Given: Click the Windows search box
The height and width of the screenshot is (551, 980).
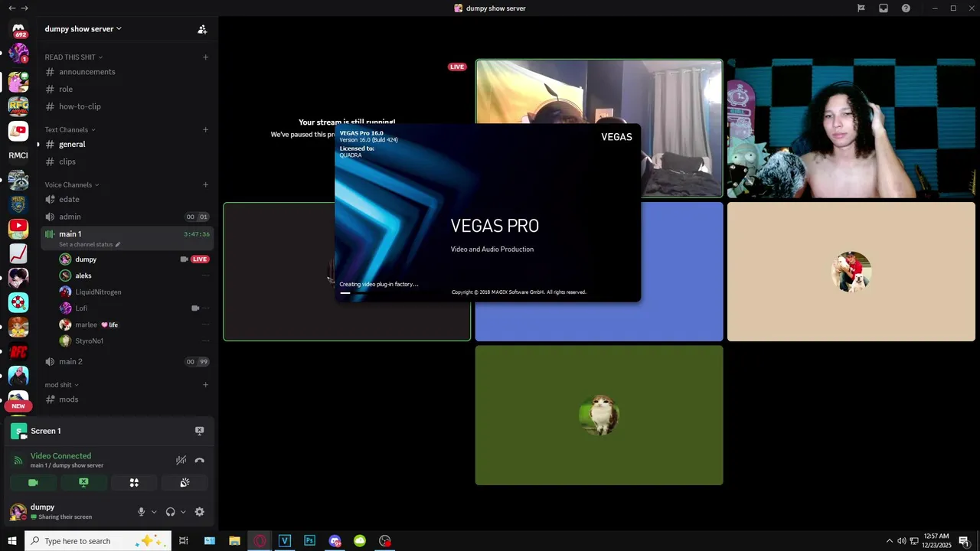Looking at the screenshot, I should [x=98, y=541].
